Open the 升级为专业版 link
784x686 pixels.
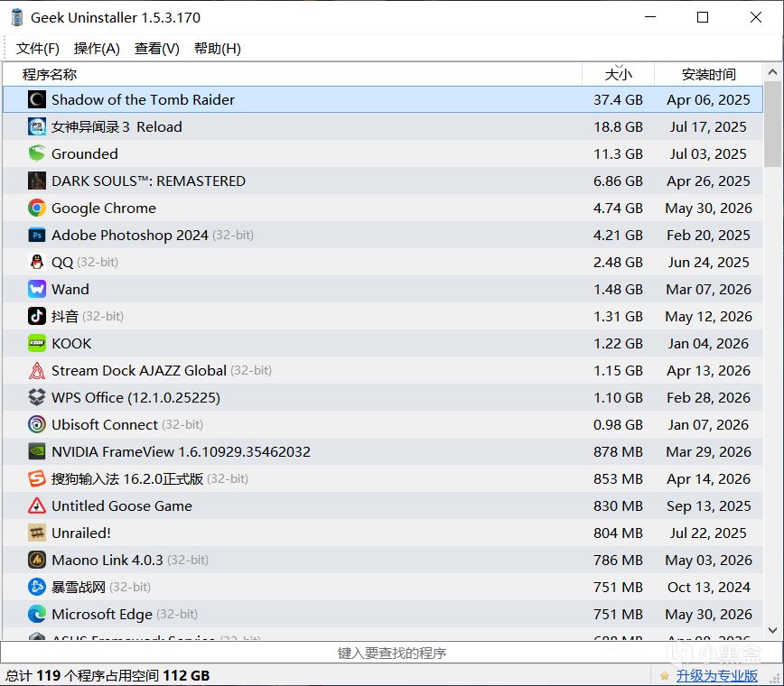716,676
